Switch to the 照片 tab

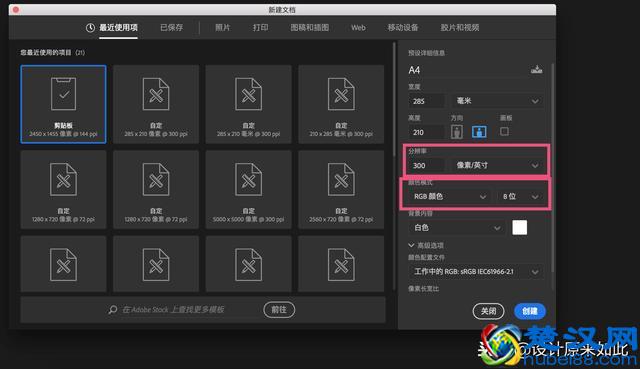pyautogui.click(x=222, y=28)
